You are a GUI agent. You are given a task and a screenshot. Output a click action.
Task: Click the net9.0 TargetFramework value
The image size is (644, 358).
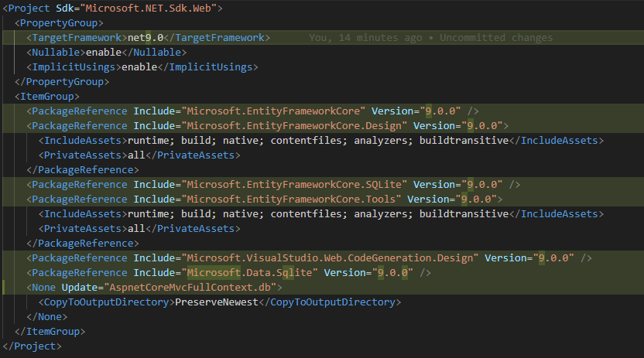[146, 38]
